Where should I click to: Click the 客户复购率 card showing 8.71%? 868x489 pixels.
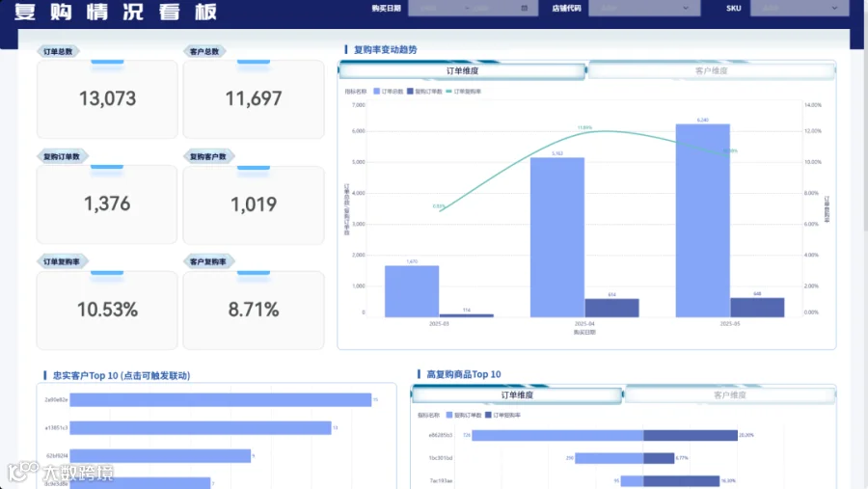254,311
